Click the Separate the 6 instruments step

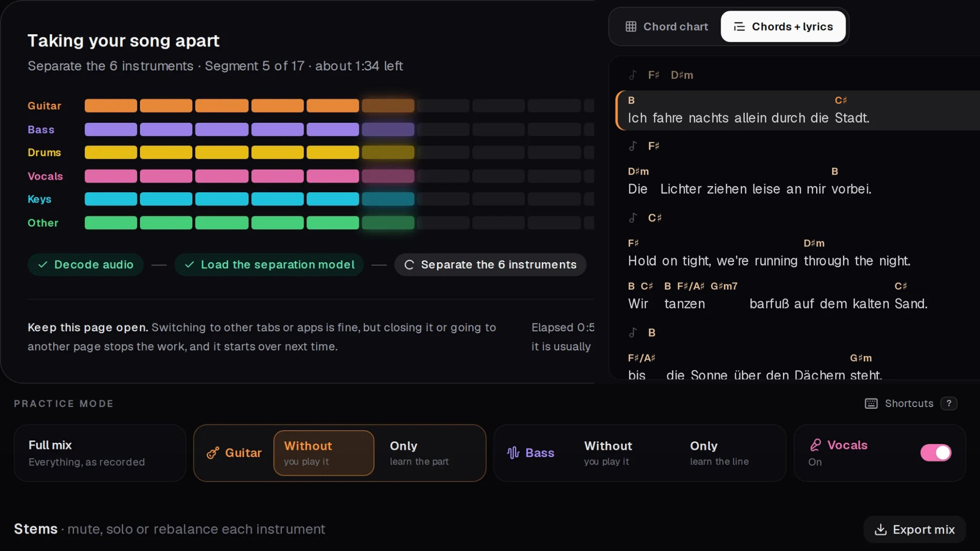pyautogui.click(x=490, y=265)
